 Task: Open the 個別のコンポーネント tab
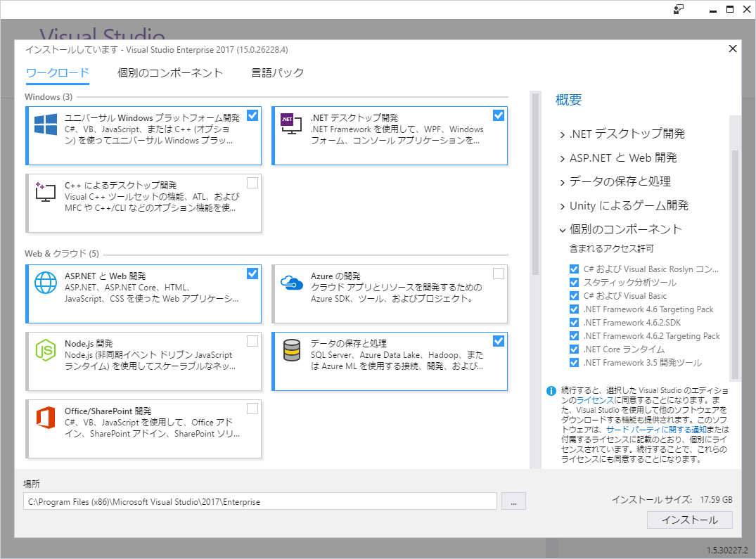pyautogui.click(x=170, y=72)
